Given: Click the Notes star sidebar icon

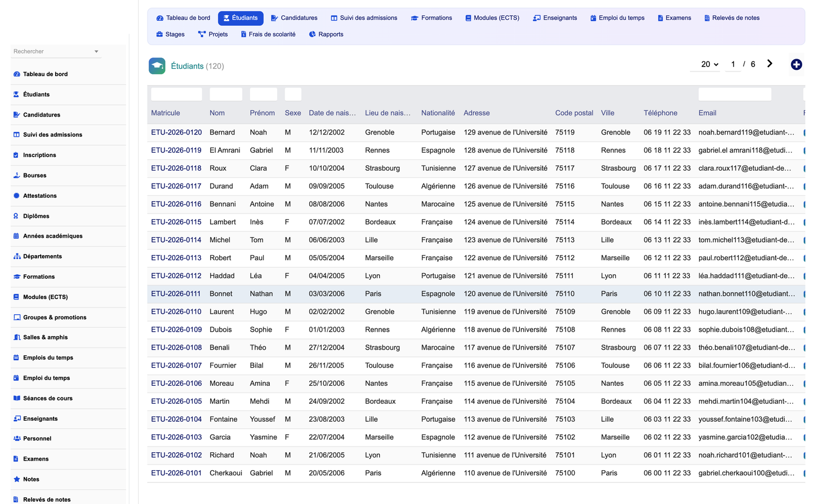Looking at the screenshot, I should (16, 479).
